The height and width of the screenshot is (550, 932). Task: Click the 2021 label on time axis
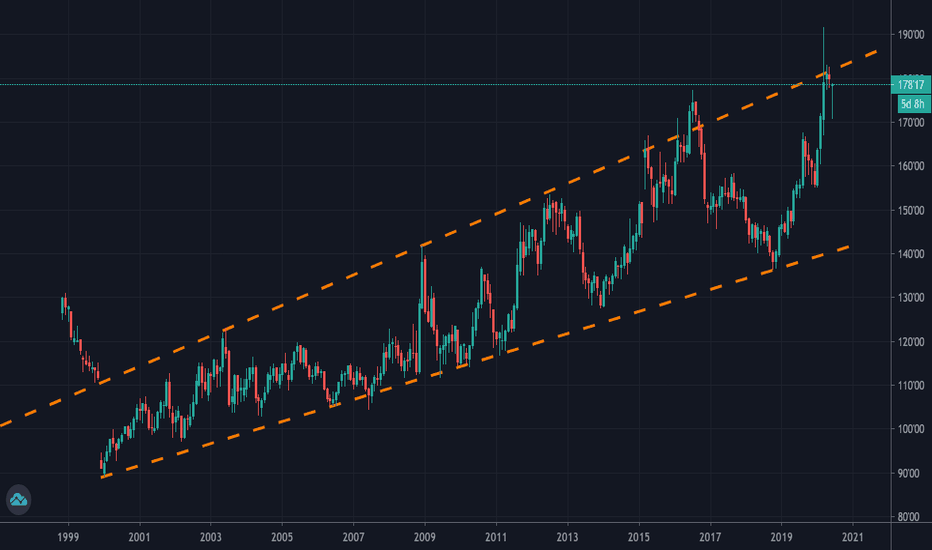point(853,537)
